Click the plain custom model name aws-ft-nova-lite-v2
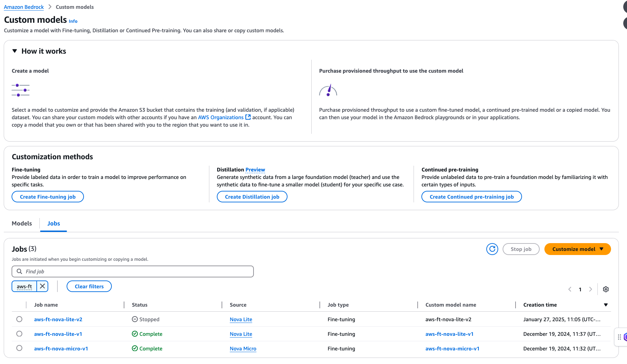Screen dimensions: 627x364 (448, 320)
